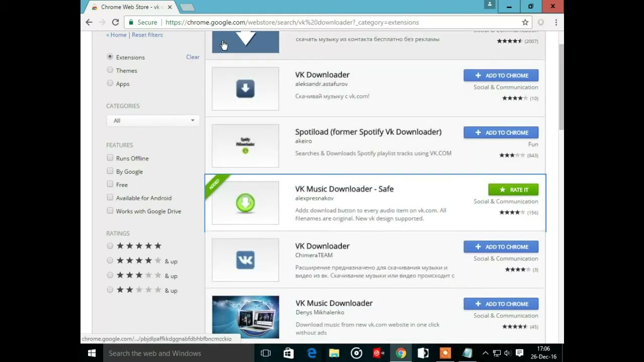The height and width of the screenshot is (362, 644).
Task: Open VK Music Downloader - Safe title
Action: tap(344, 189)
